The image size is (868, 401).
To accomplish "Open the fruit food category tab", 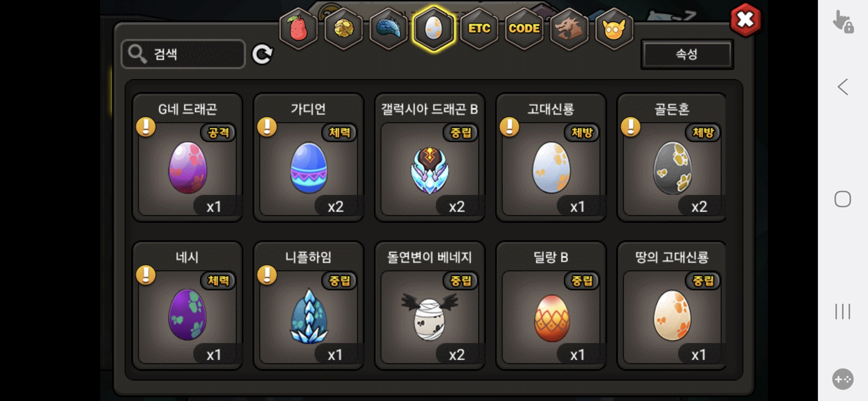I will [299, 29].
